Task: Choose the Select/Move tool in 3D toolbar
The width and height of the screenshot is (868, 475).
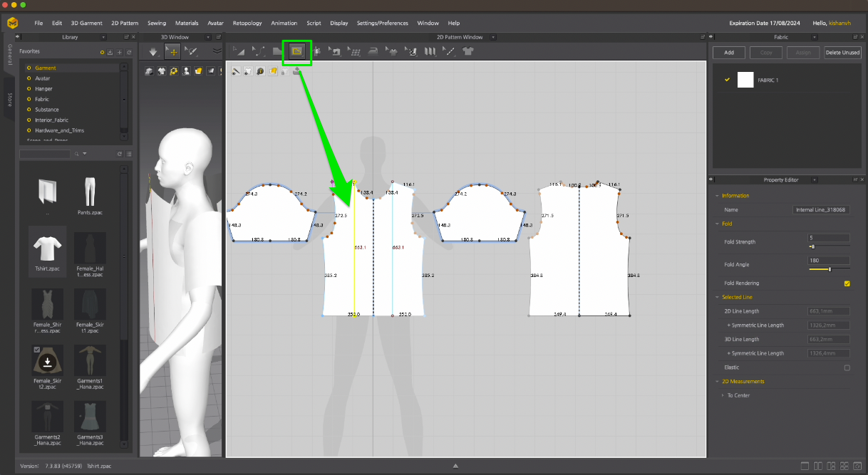Action: click(x=172, y=51)
